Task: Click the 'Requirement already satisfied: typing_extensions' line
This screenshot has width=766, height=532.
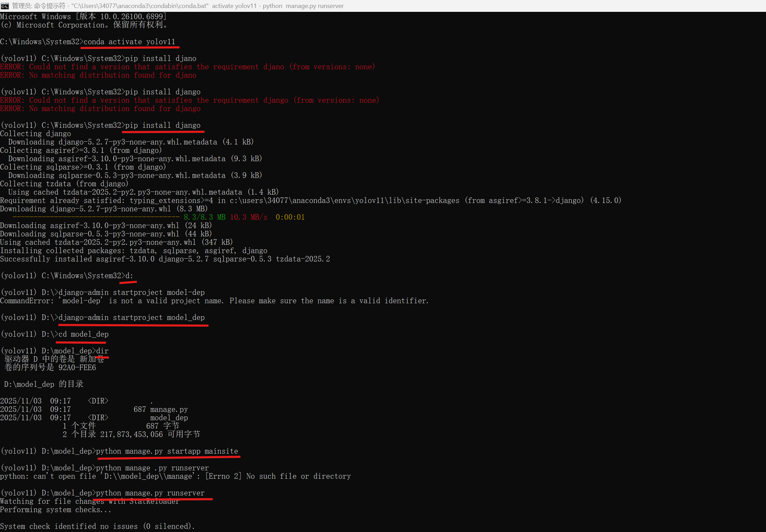Action: pos(310,201)
